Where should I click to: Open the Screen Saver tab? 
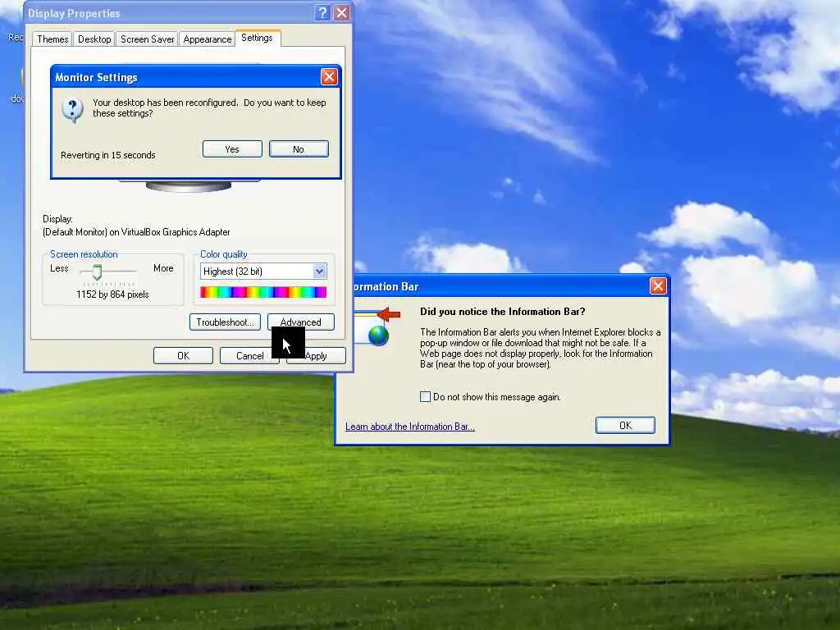(148, 39)
